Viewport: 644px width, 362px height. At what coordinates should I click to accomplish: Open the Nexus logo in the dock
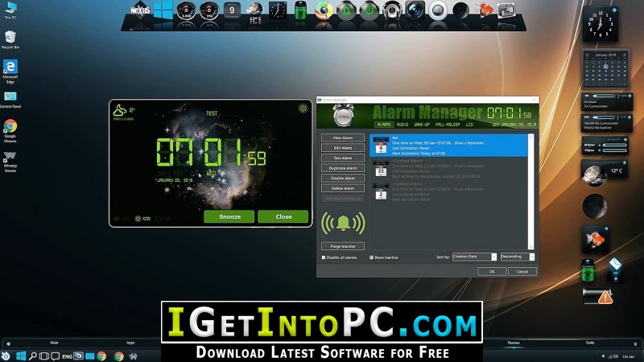(x=140, y=10)
